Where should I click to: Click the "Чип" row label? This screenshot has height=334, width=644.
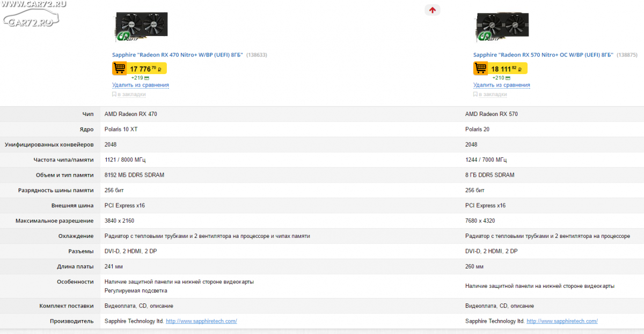pyautogui.click(x=88, y=114)
